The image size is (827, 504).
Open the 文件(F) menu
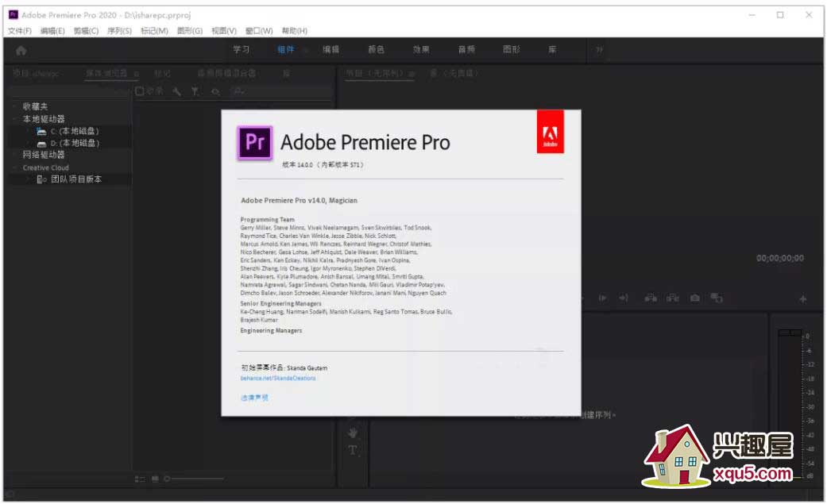click(x=20, y=31)
